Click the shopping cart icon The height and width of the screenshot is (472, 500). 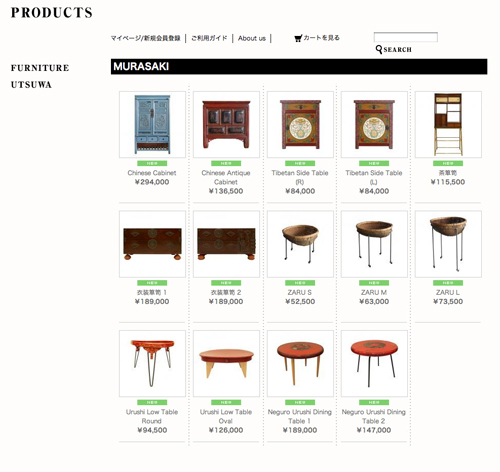click(x=298, y=38)
